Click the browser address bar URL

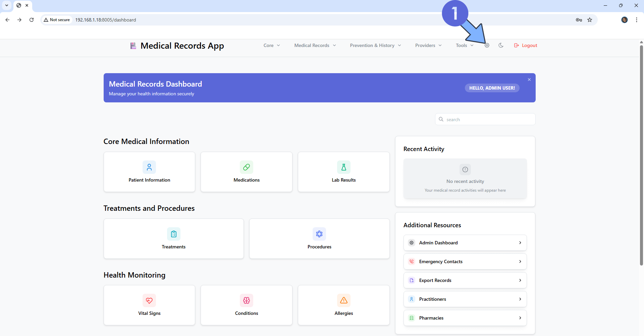pos(106,20)
